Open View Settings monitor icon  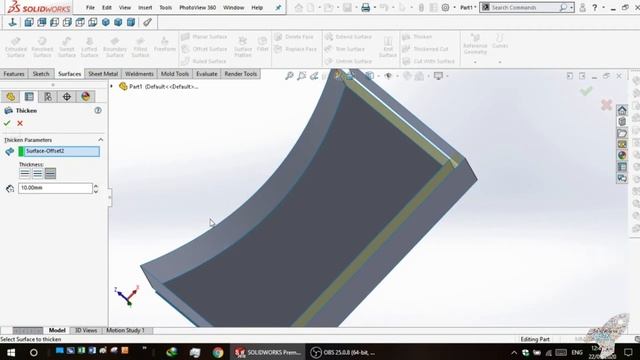pyautogui.click(x=438, y=76)
